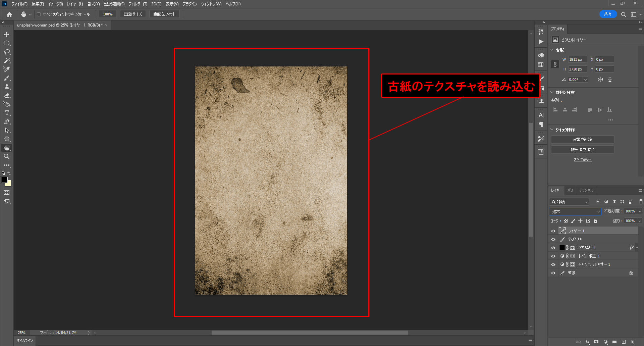Select the Move tool
Screen dimensions: 644x346
pos(7,35)
